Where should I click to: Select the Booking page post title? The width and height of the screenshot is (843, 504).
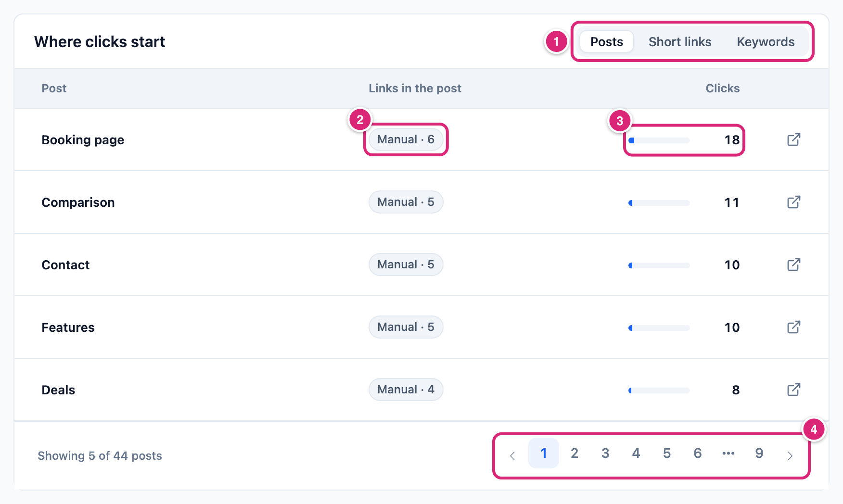click(83, 140)
